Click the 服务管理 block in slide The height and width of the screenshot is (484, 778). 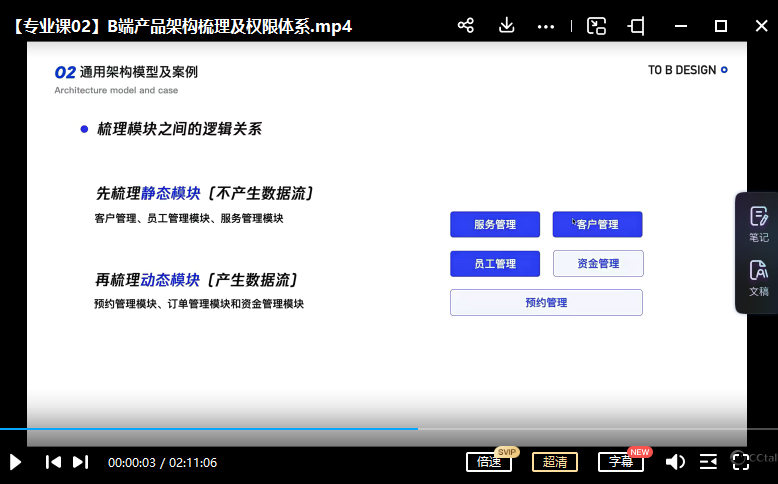495,224
